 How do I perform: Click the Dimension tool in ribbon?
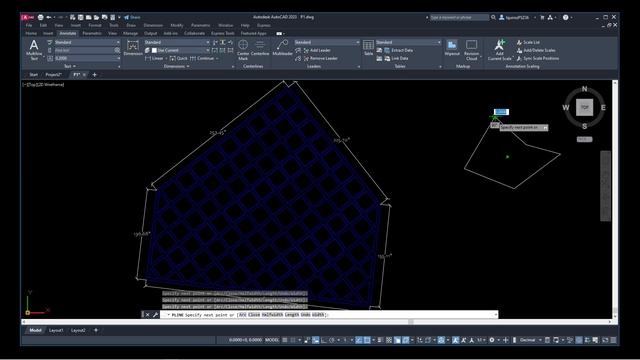[x=133, y=48]
